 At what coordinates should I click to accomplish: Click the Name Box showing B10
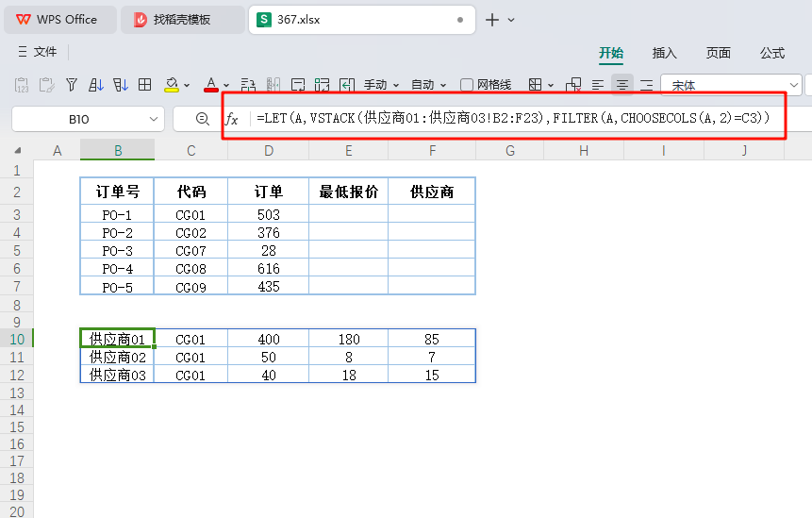[78, 119]
